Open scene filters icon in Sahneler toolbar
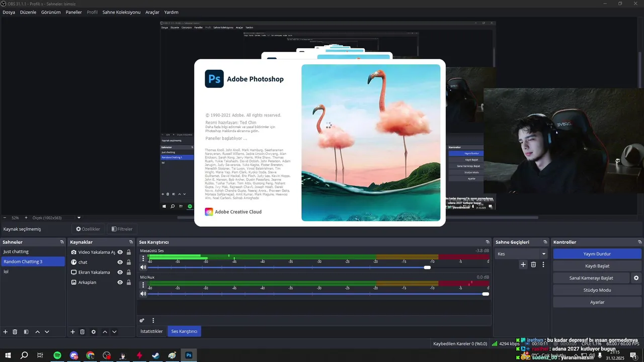The width and height of the screenshot is (644, 362). point(26,332)
